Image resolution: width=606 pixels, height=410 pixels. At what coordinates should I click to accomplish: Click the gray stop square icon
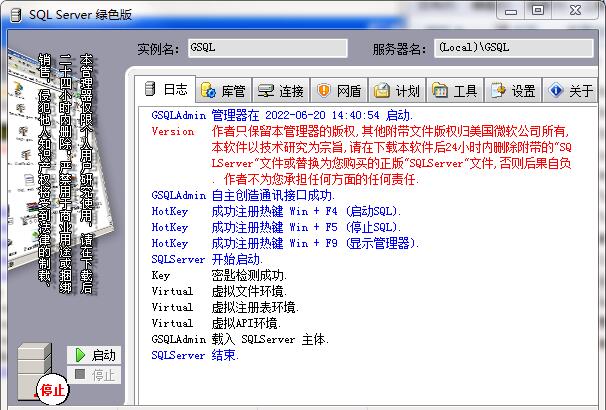pyautogui.click(x=80, y=374)
